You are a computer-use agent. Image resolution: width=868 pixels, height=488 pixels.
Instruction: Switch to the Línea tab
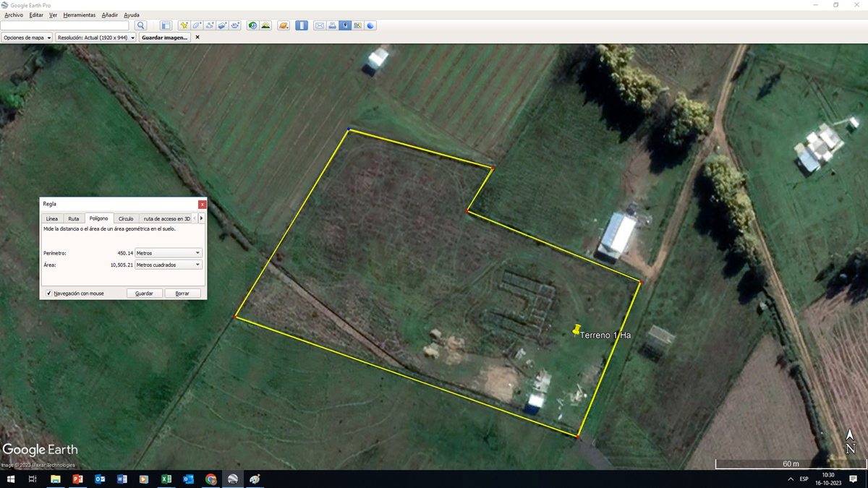coord(51,218)
